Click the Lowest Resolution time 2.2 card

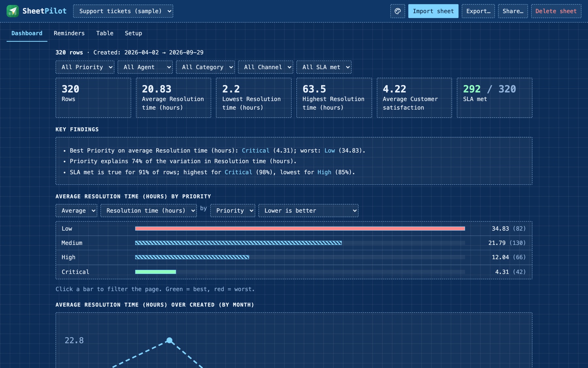tap(254, 98)
